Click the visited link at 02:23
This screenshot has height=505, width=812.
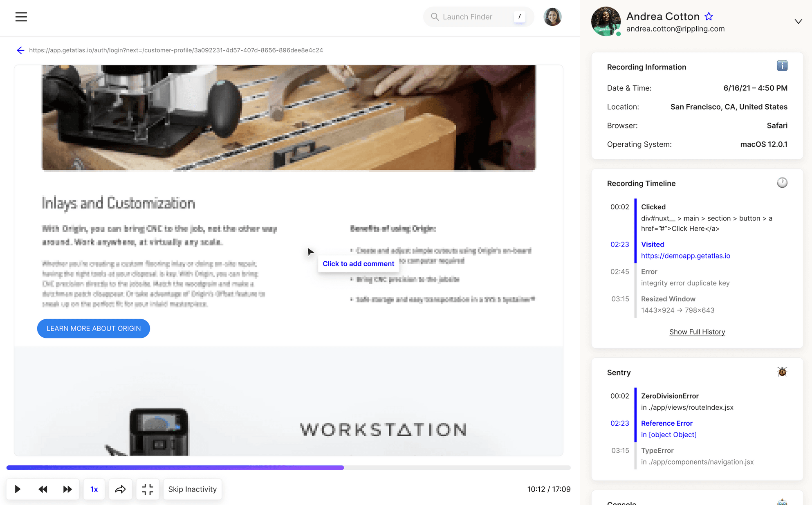[x=685, y=255]
